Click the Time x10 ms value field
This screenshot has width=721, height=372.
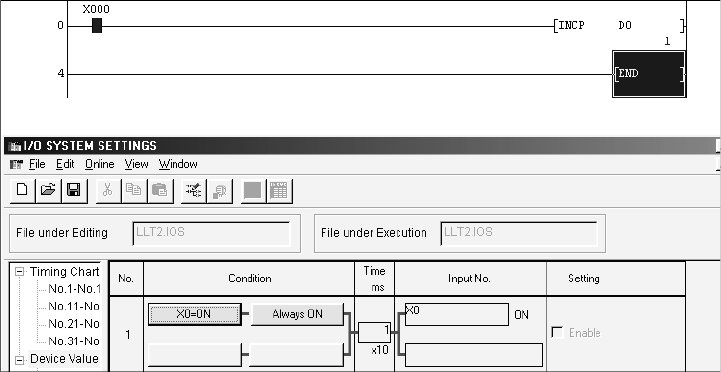(374, 332)
